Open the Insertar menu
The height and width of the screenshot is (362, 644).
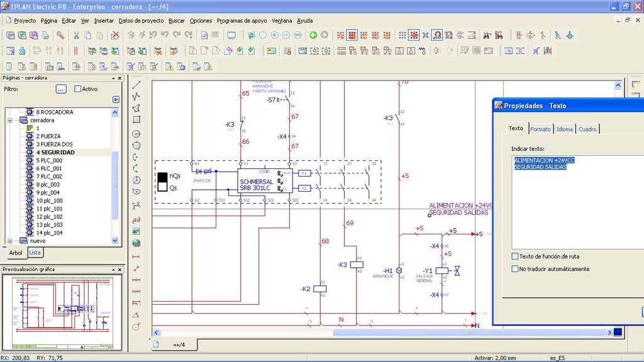click(104, 20)
